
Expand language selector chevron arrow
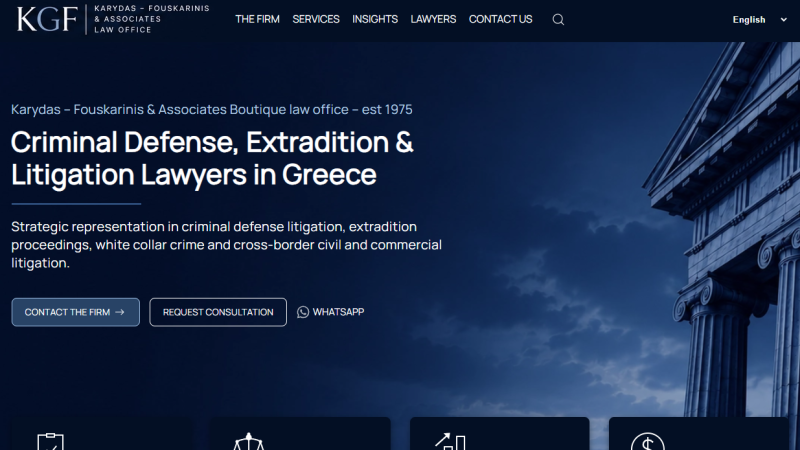point(784,19)
